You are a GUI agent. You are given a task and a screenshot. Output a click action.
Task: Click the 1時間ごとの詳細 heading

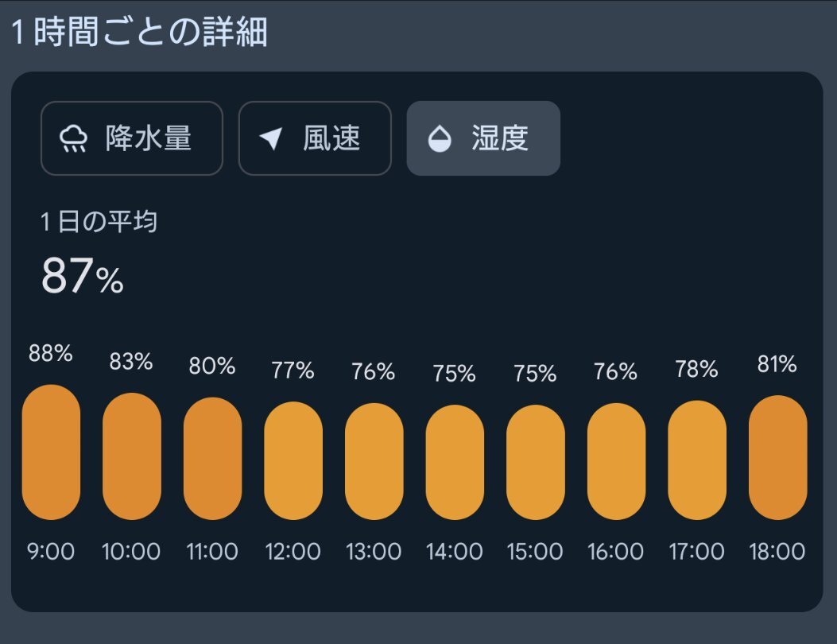point(140,32)
